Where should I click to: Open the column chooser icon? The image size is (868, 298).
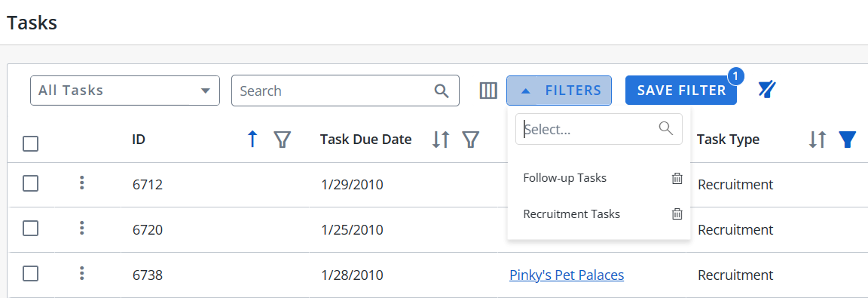click(x=488, y=91)
